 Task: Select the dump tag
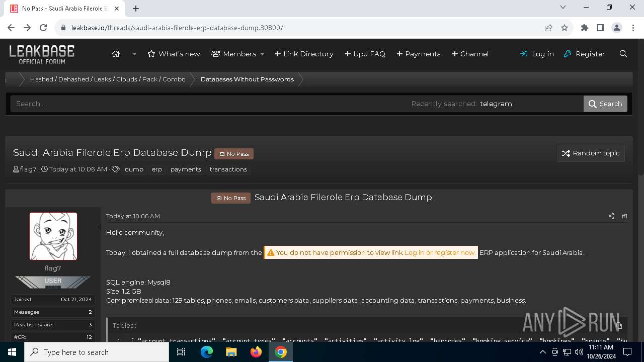click(x=134, y=169)
